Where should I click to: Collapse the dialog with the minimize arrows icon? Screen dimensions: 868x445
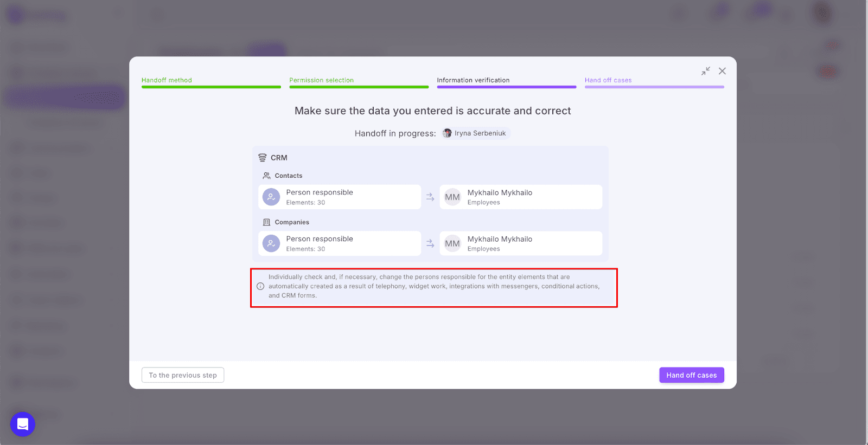(x=705, y=71)
